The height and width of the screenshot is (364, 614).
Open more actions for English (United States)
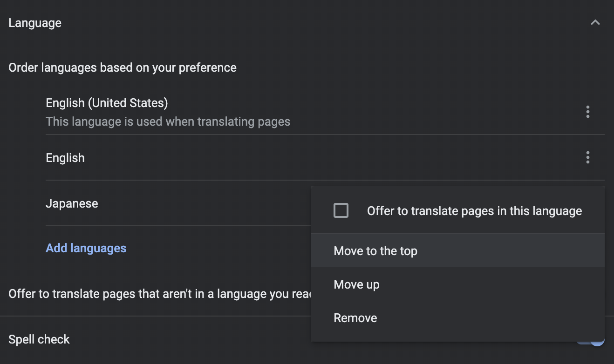click(x=587, y=112)
